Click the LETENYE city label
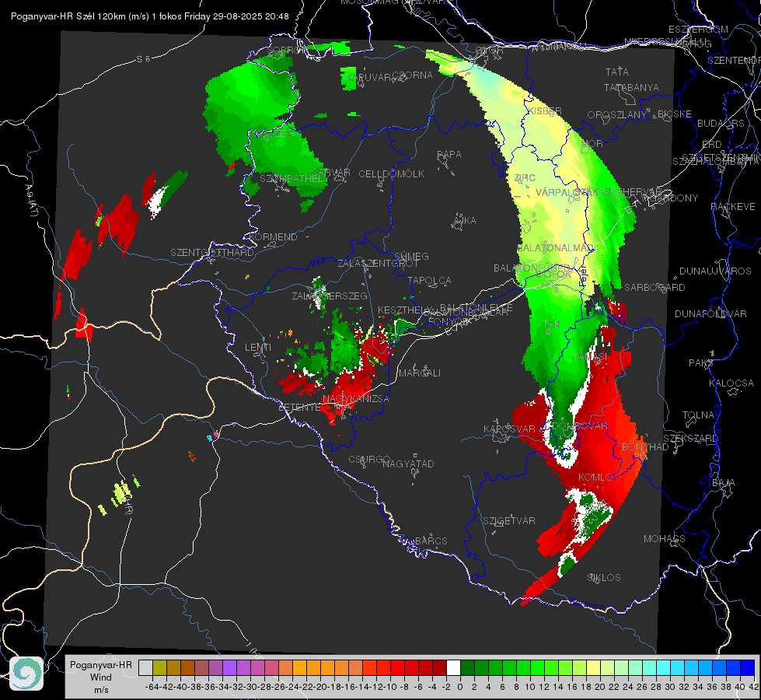 point(300,408)
